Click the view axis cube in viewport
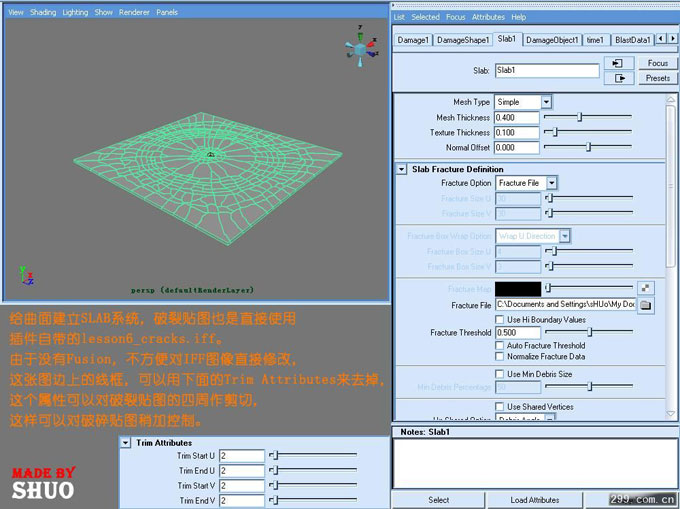 click(x=358, y=48)
